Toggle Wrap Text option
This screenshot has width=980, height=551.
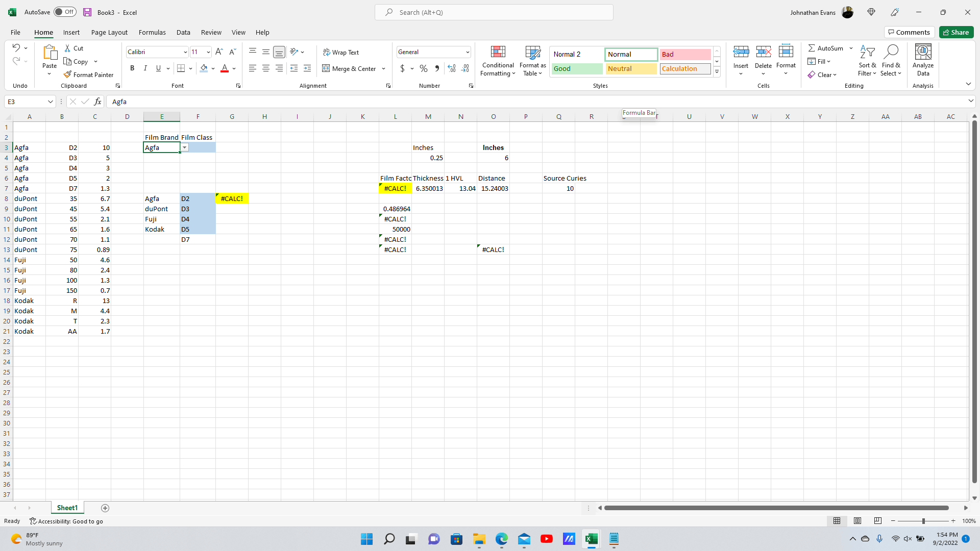click(x=341, y=52)
